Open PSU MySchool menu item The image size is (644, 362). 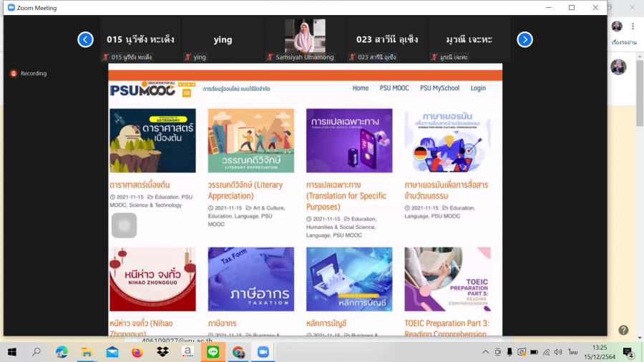coord(439,88)
